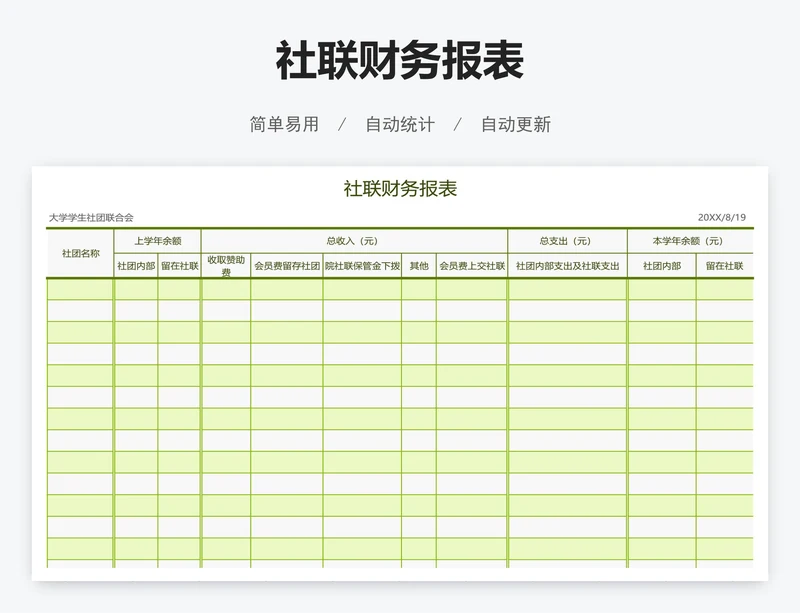Click first empty cell under 其他
This screenshot has height=613, width=800.
[419, 289]
